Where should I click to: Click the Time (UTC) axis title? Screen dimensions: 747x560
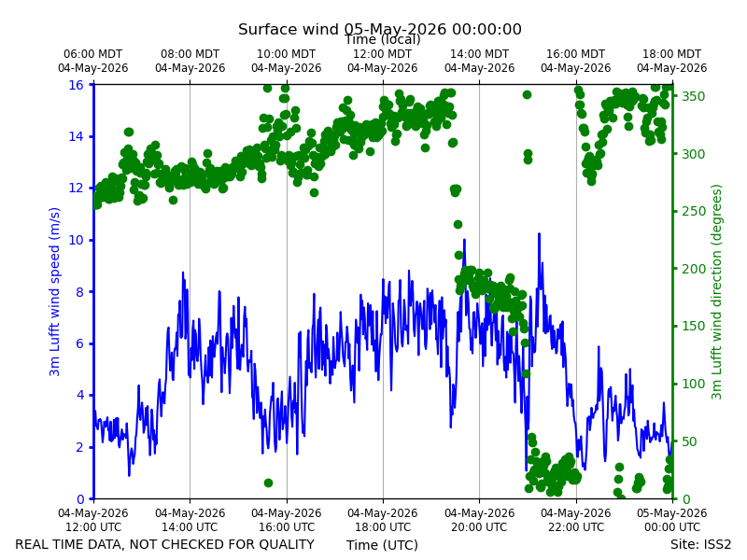(x=382, y=545)
